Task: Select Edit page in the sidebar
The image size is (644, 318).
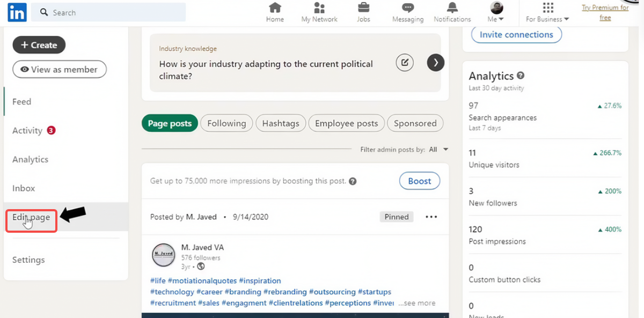Action: point(31,217)
